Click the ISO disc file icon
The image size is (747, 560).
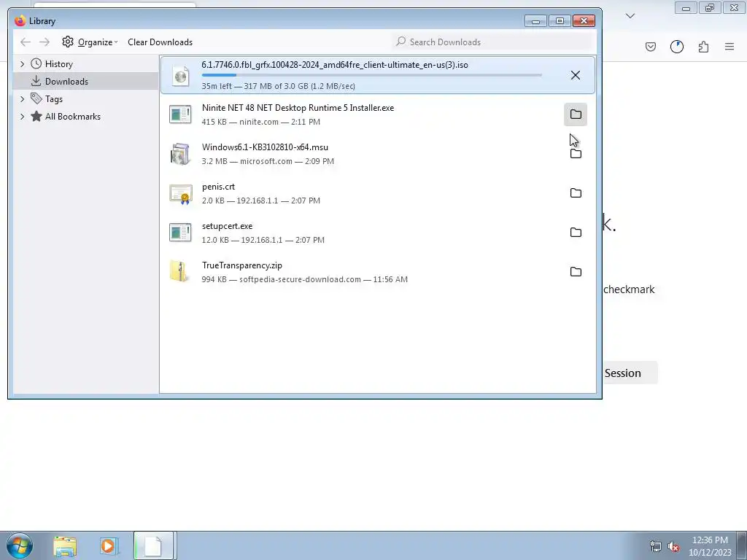[181, 76]
